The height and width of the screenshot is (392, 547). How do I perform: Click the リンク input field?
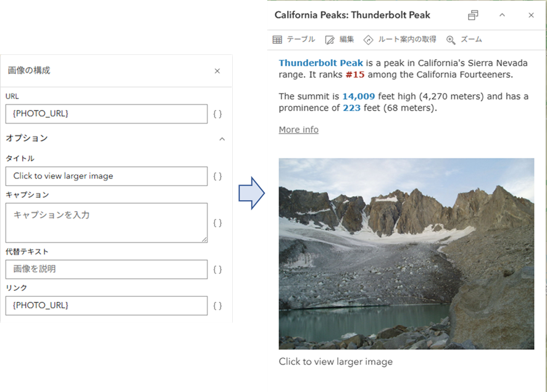click(106, 306)
